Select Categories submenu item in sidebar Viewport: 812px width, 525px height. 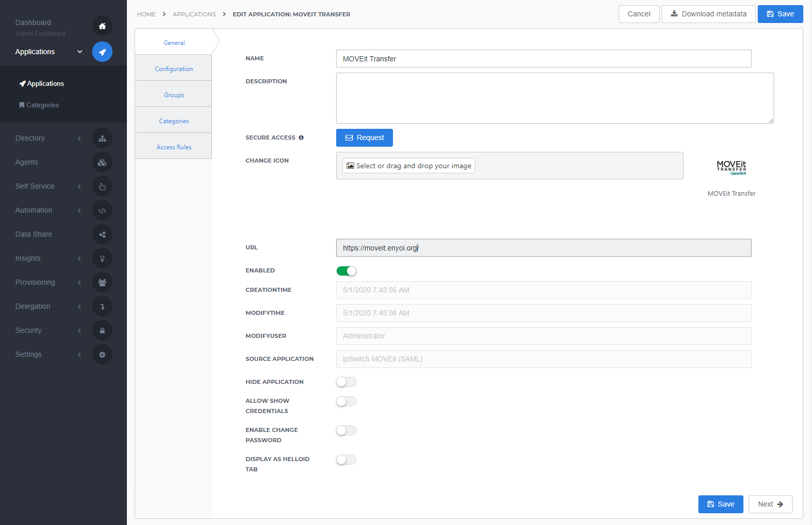pos(39,105)
